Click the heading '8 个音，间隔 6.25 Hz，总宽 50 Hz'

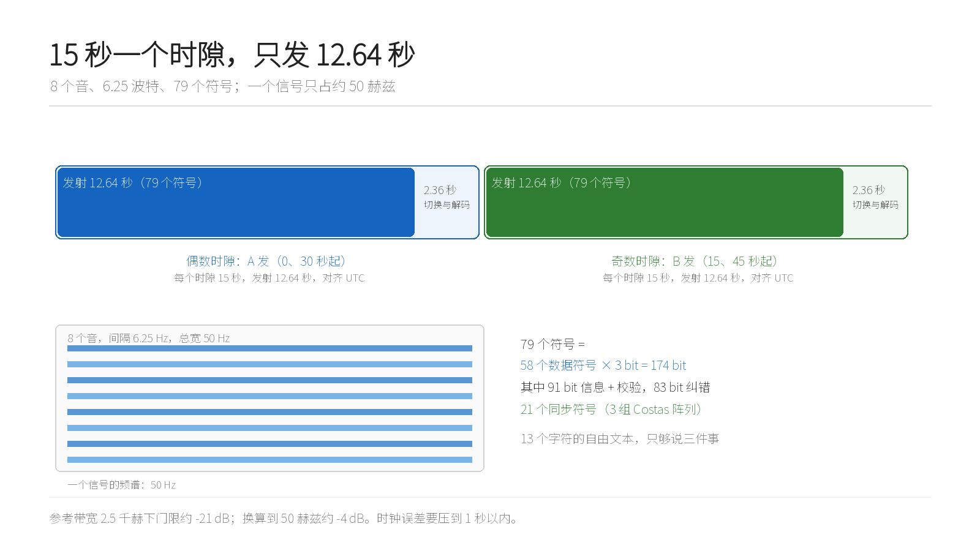click(x=148, y=339)
